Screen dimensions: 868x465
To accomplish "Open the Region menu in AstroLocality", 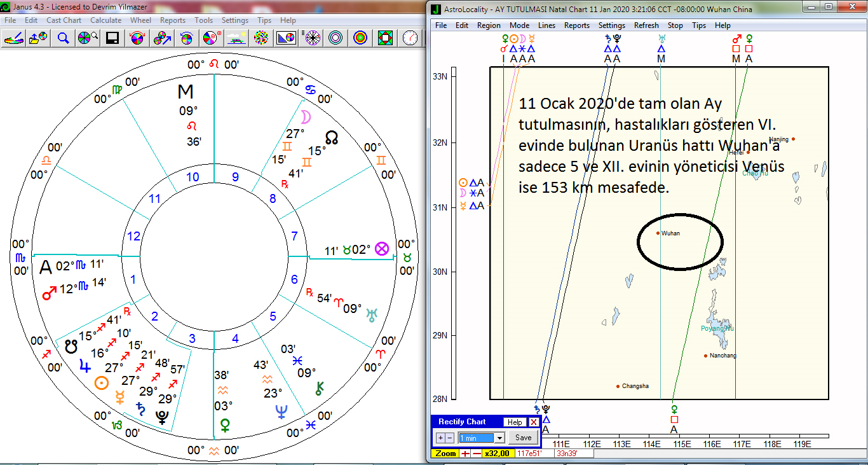I will (x=489, y=25).
